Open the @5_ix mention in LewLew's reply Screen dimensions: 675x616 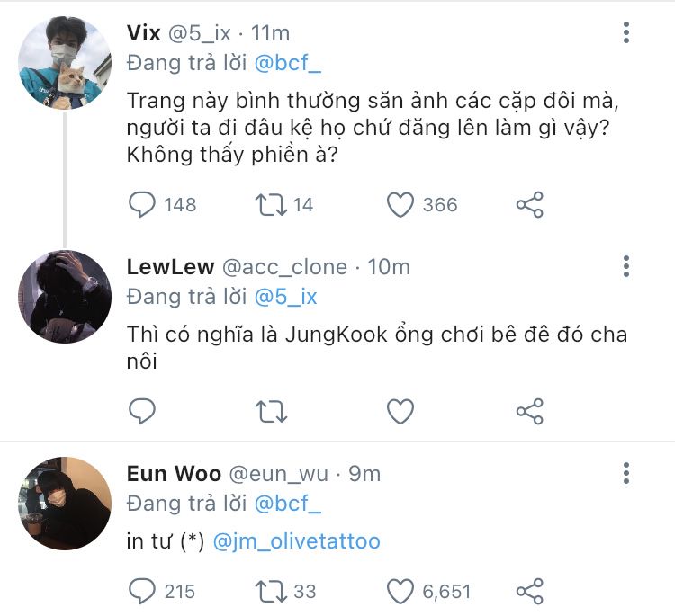tap(286, 297)
